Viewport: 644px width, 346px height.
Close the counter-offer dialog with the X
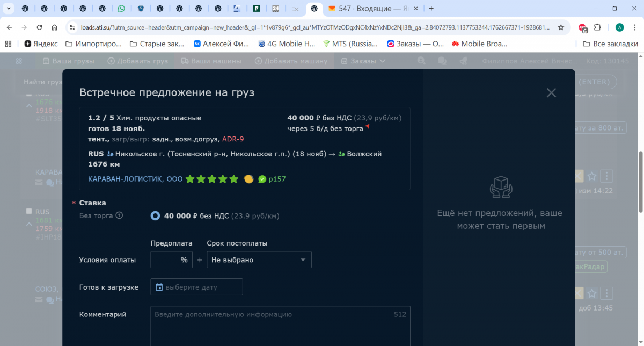click(551, 93)
